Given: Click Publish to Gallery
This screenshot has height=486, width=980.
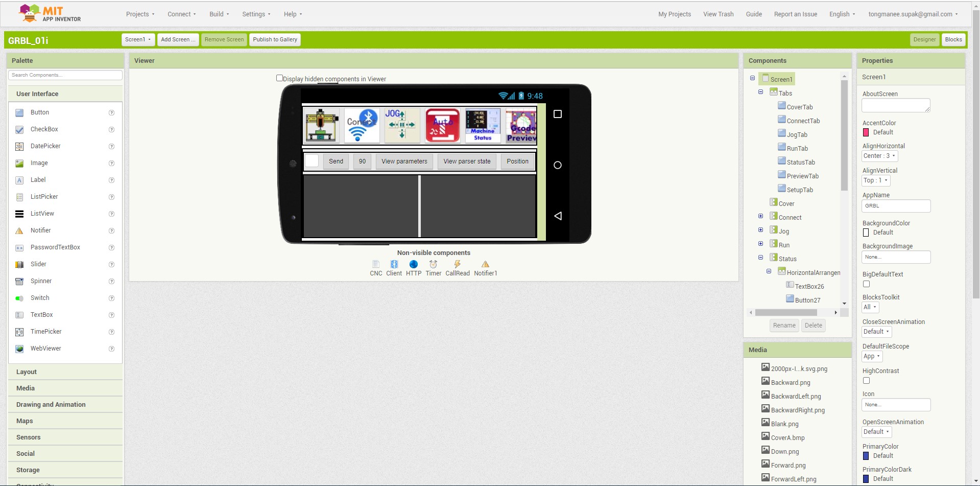Looking at the screenshot, I should click(x=275, y=39).
